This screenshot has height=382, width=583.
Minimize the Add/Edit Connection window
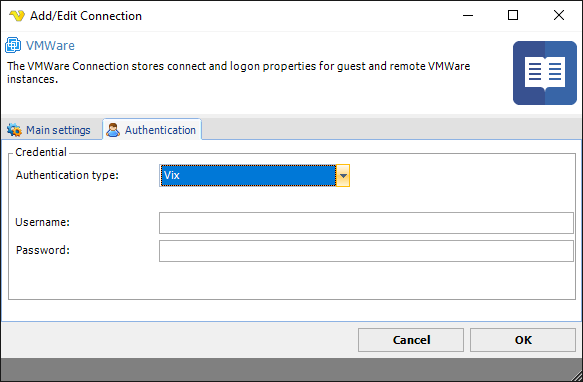[468, 16]
